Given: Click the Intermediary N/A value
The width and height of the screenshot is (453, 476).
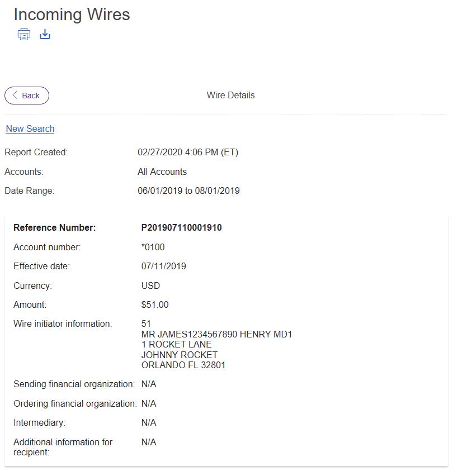Looking at the screenshot, I should click(x=149, y=423).
